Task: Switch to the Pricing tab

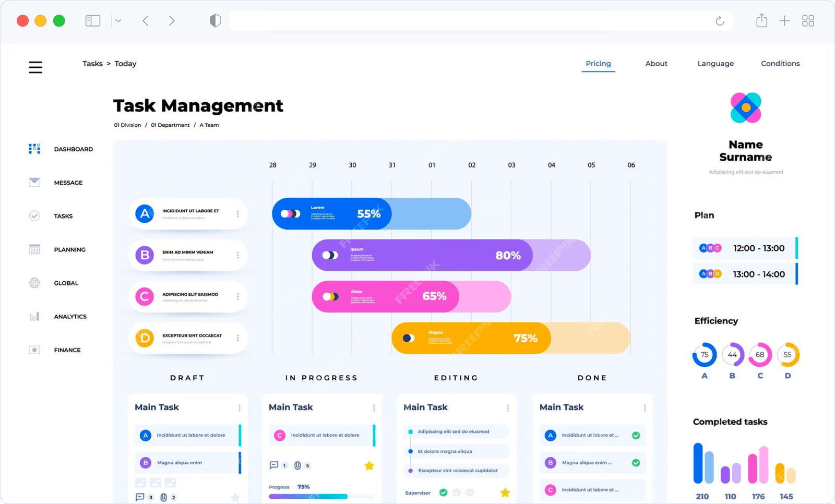Action: click(x=598, y=64)
